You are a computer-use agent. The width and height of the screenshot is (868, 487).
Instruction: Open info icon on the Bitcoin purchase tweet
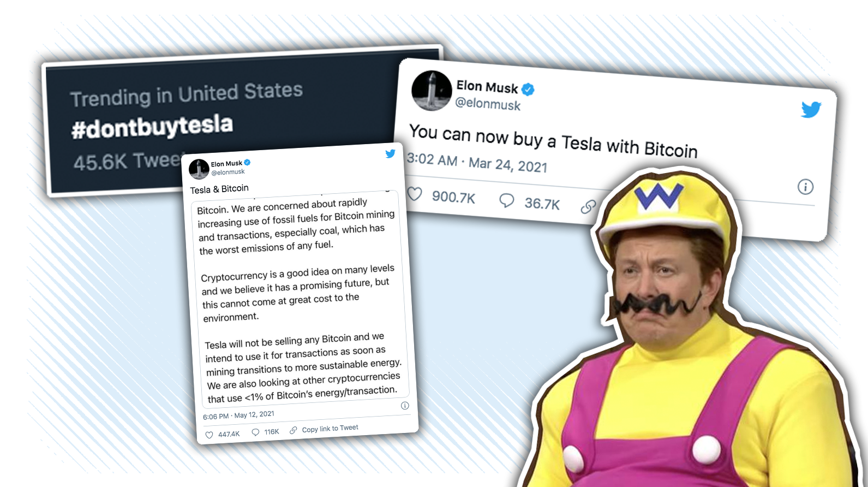(805, 187)
